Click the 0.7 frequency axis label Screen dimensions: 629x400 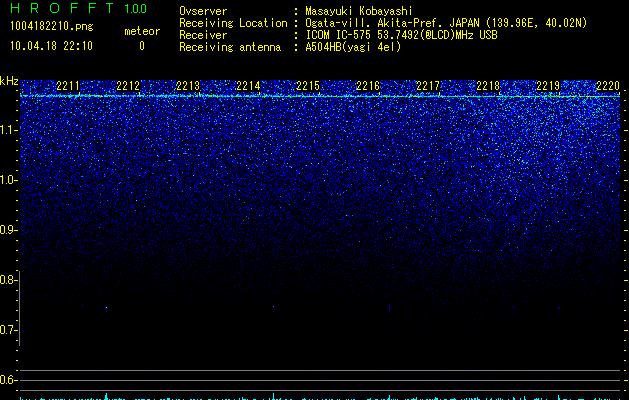pyautogui.click(x=8, y=330)
